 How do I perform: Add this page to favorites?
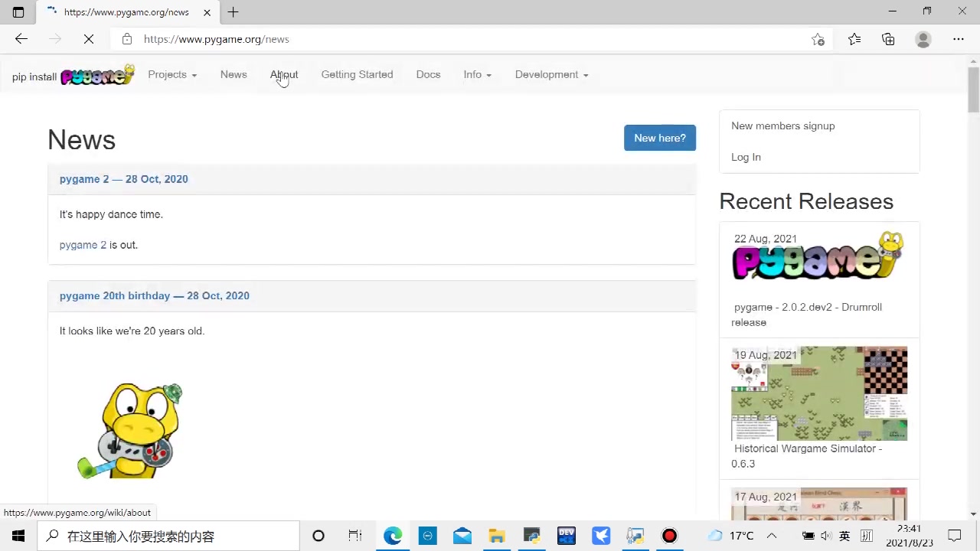coord(818,39)
